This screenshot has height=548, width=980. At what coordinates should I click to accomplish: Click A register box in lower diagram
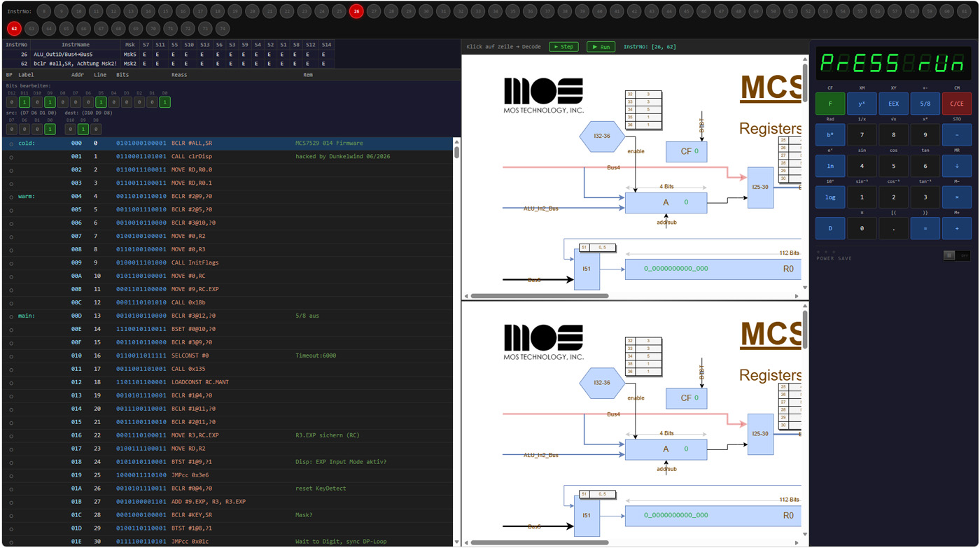point(666,449)
